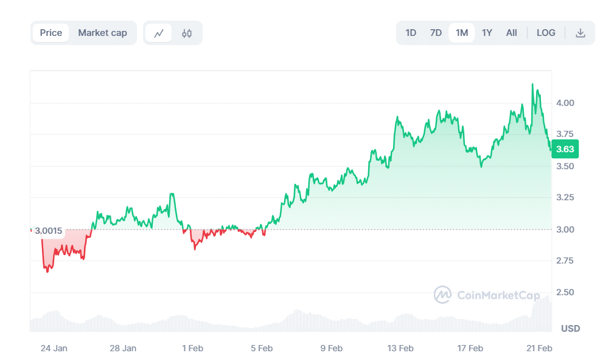This screenshot has width=600, height=364.
Task: Select the All time range
Action: coord(511,33)
